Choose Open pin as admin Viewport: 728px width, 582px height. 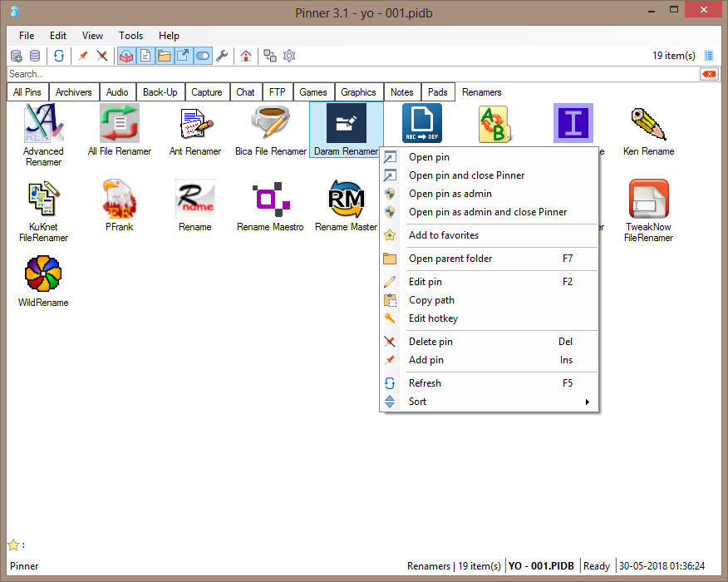click(x=489, y=194)
